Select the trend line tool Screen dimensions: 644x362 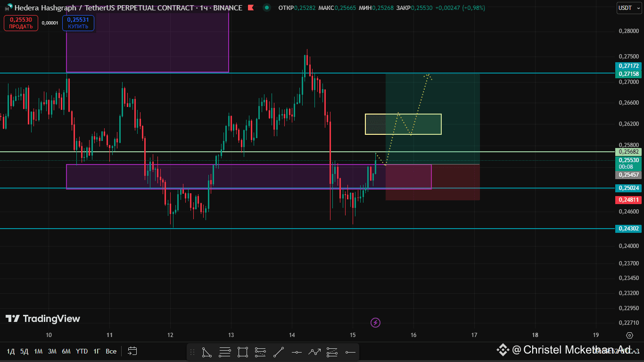(279, 352)
